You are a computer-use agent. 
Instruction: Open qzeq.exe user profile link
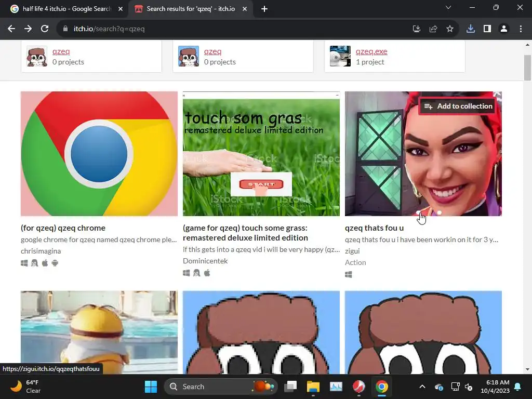(371, 51)
